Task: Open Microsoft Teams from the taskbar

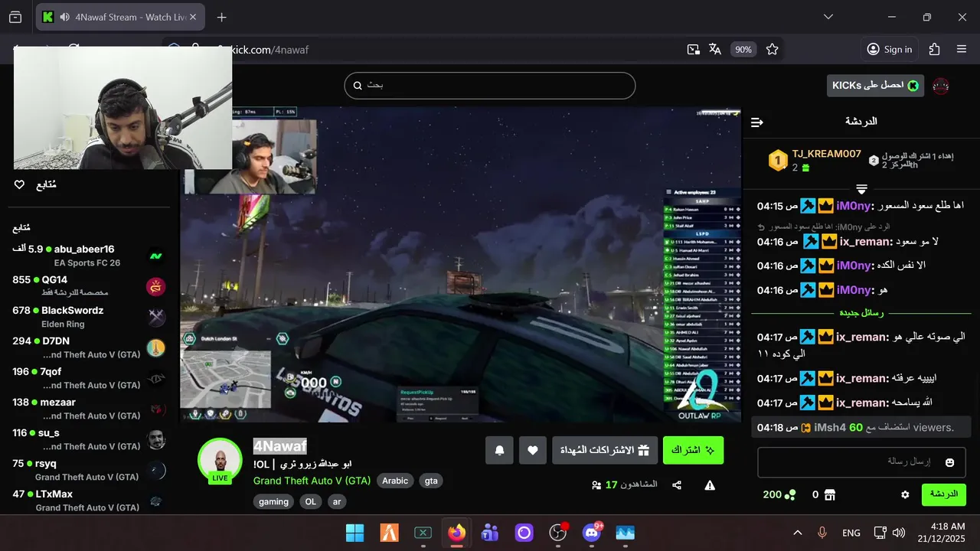Action: click(x=490, y=533)
